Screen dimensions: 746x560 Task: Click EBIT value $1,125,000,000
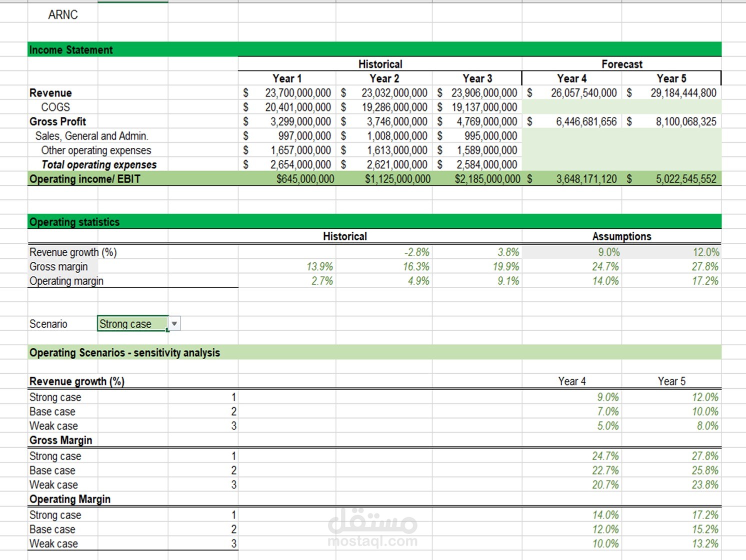(397, 179)
